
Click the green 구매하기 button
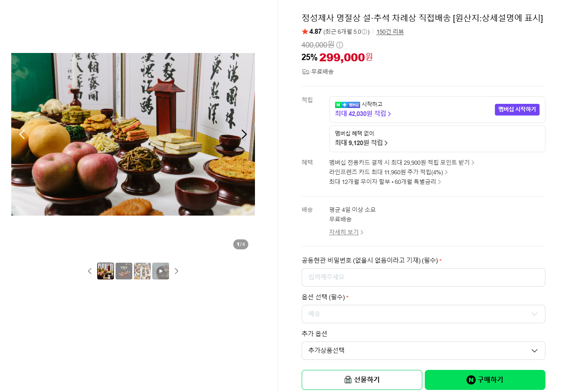[485, 380]
